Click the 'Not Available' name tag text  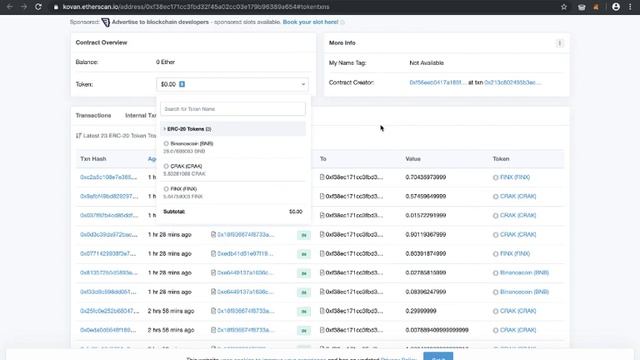pyautogui.click(x=427, y=63)
